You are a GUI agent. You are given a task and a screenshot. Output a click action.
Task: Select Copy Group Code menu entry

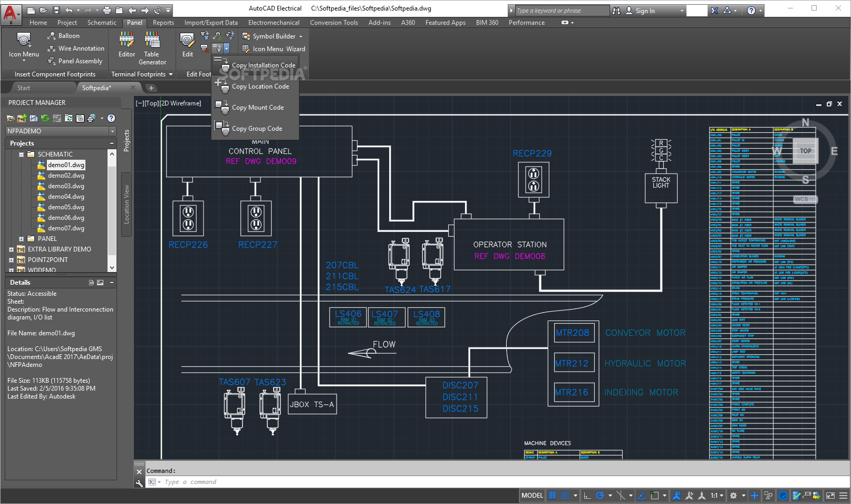point(255,129)
